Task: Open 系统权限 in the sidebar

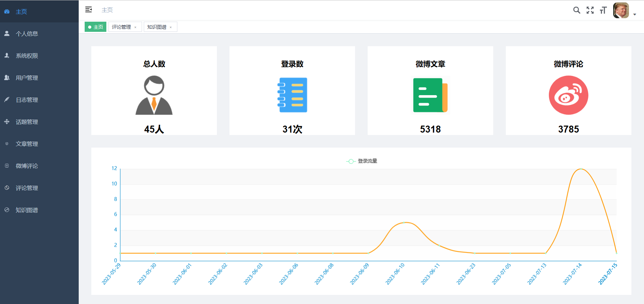Action: pos(39,56)
